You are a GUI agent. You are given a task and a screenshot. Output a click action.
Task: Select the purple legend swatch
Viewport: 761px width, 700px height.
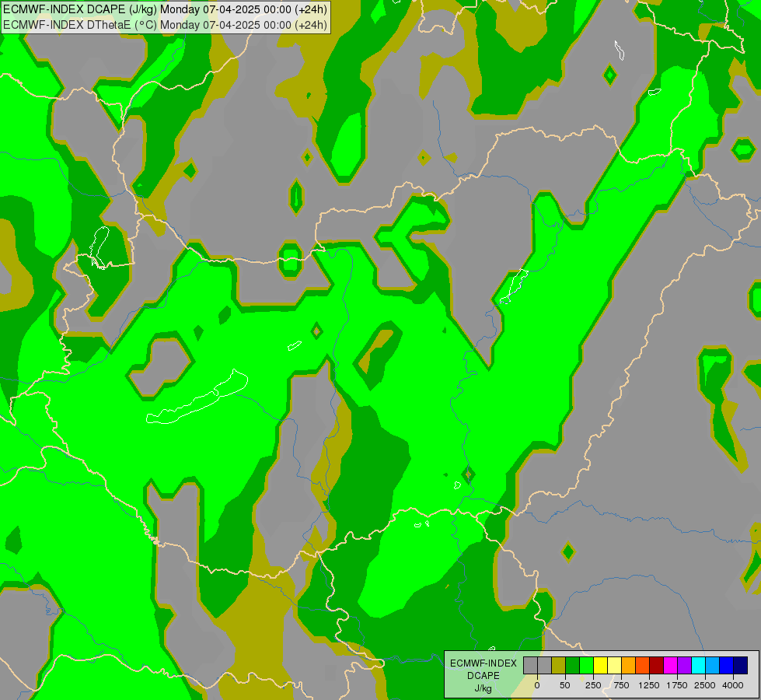tap(685, 665)
